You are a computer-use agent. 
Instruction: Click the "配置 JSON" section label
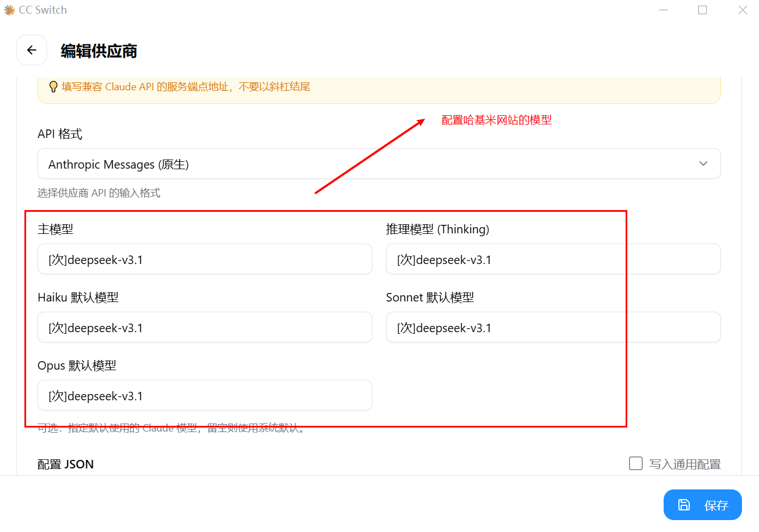(65, 464)
